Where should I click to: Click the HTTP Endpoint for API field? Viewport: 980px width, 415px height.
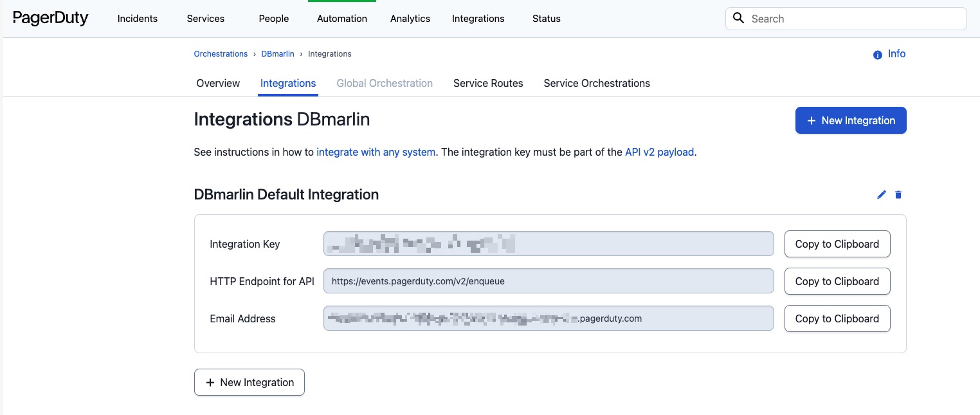pyautogui.click(x=549, y=281)
